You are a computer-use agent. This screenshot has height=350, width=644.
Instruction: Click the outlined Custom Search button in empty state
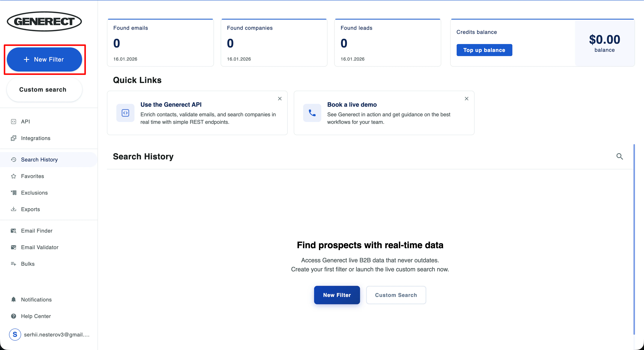coord(396,295)
